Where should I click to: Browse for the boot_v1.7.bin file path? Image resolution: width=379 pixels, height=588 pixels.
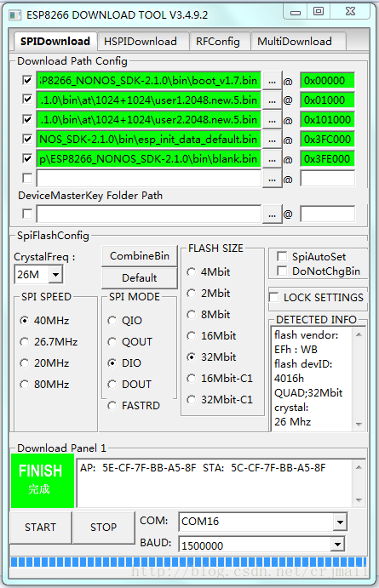coord(272,81)
